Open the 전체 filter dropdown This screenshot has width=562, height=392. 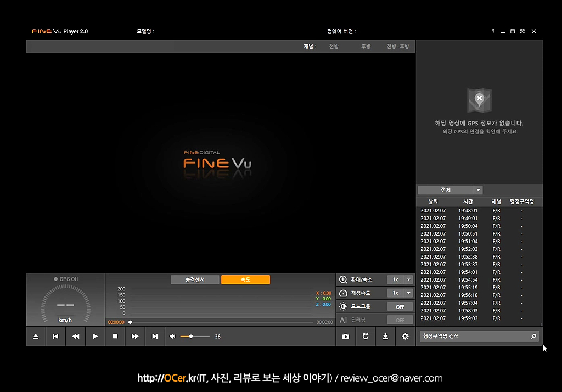tap(450, 190)
